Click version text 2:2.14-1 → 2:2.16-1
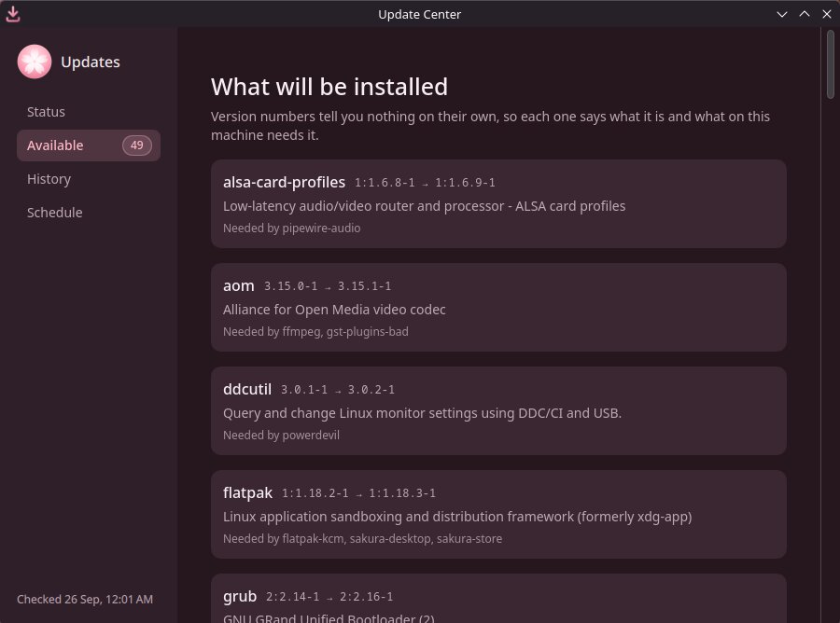 [329, 597]
